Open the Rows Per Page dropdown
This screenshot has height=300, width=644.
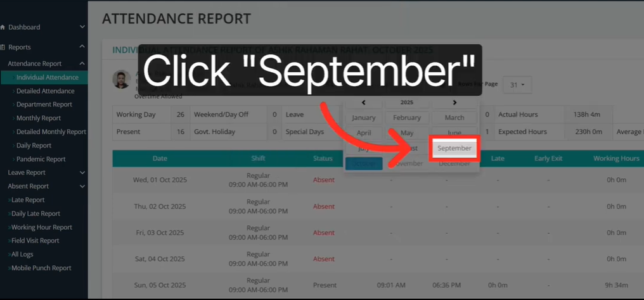click(518, 85)
